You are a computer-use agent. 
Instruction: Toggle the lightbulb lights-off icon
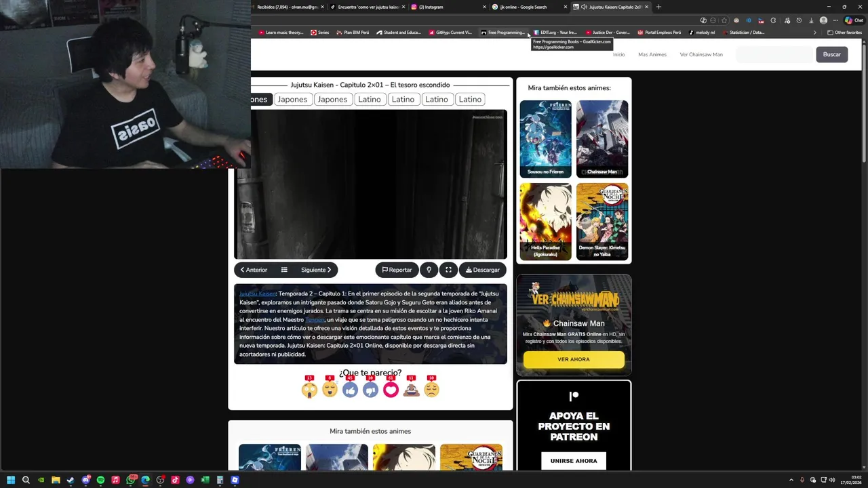click(429, 270)
